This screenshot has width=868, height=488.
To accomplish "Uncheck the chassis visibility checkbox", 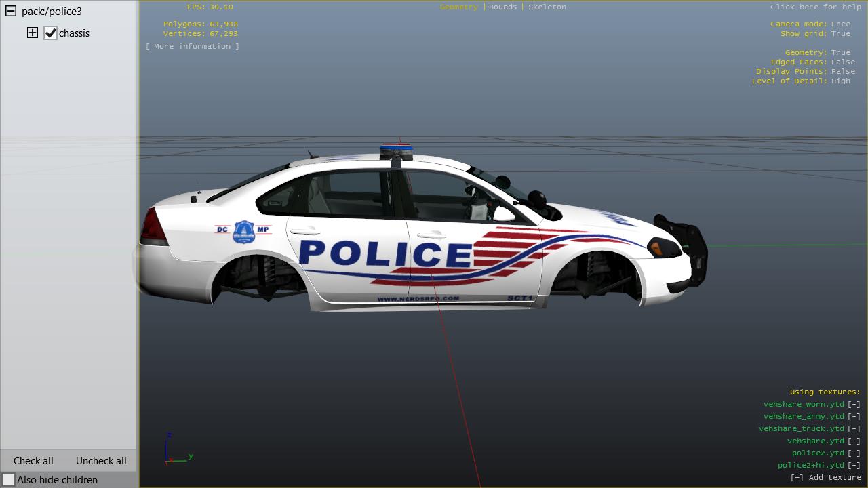I will click(50, 33).
